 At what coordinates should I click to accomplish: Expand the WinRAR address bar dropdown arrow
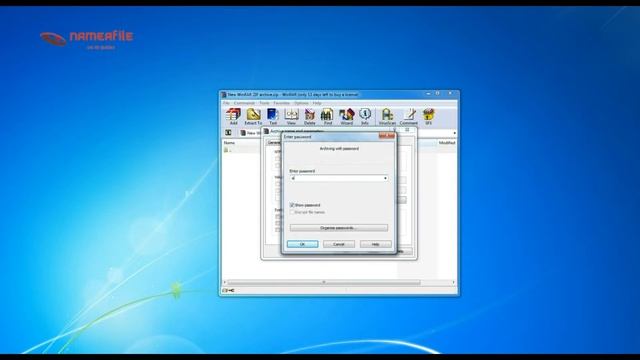click(454, 133)
